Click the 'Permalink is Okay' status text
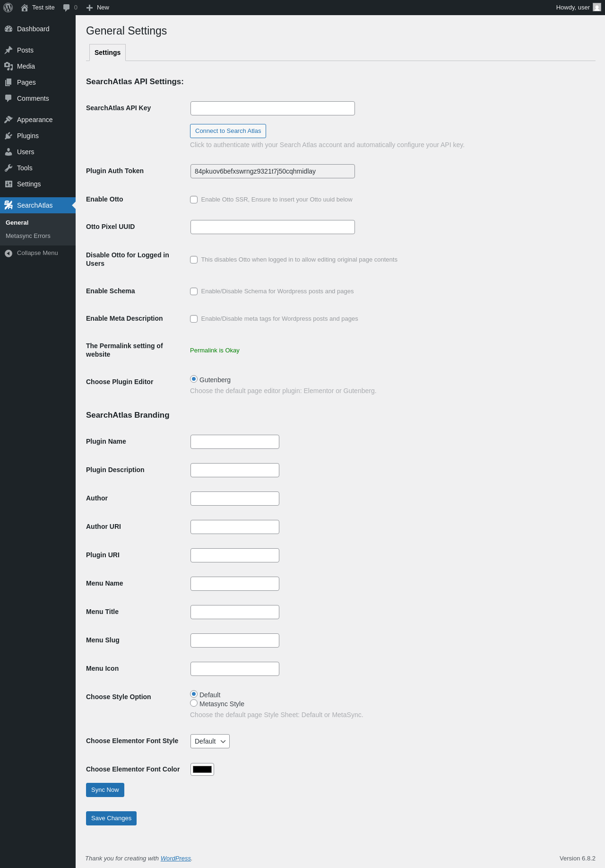 point(215,351)
